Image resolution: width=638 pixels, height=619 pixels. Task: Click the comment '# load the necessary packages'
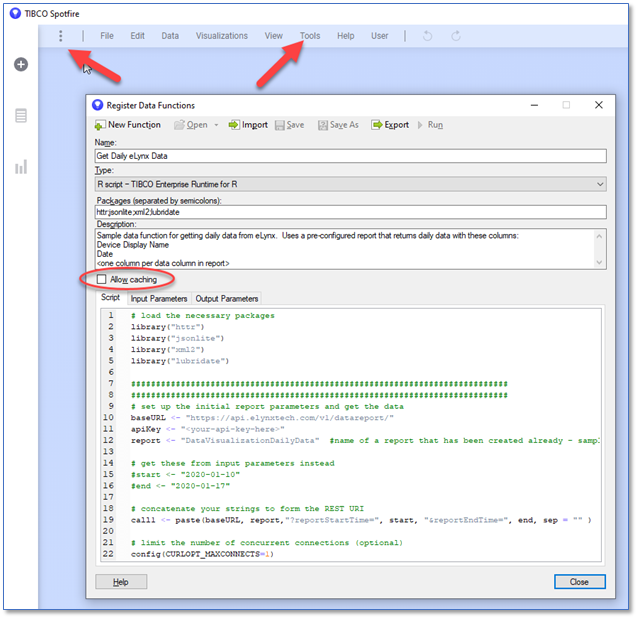203,315
